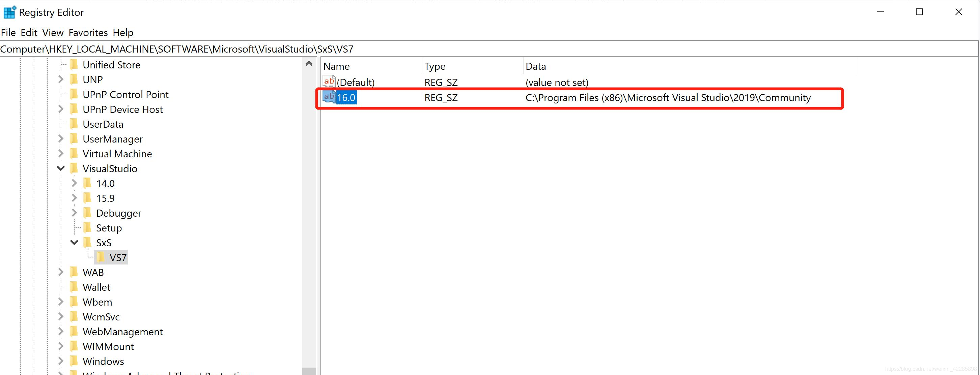Click the 15.9 folder icon
980x375 pixels.
pos(87,198)
